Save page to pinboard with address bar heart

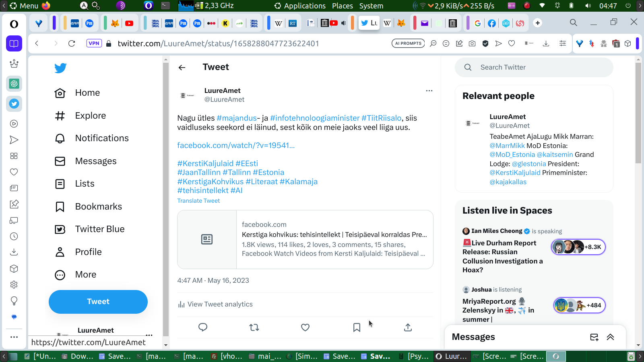click(x=512, y=43)
